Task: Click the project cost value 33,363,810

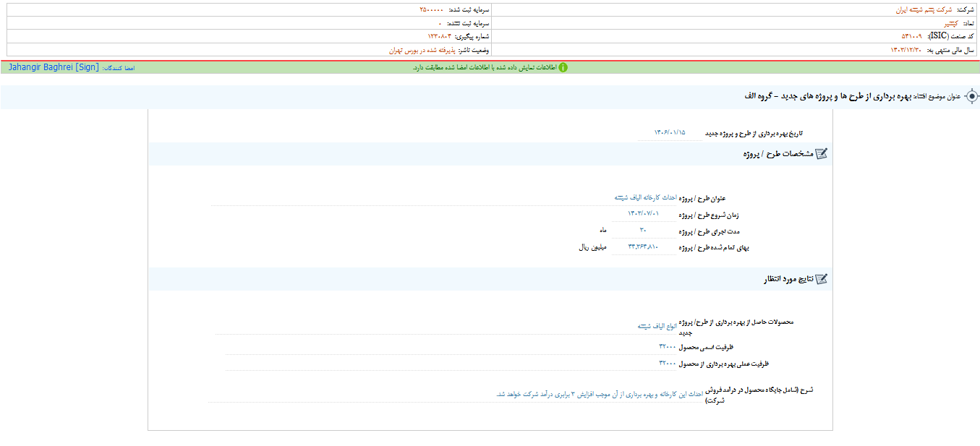Action: [643, 247]
